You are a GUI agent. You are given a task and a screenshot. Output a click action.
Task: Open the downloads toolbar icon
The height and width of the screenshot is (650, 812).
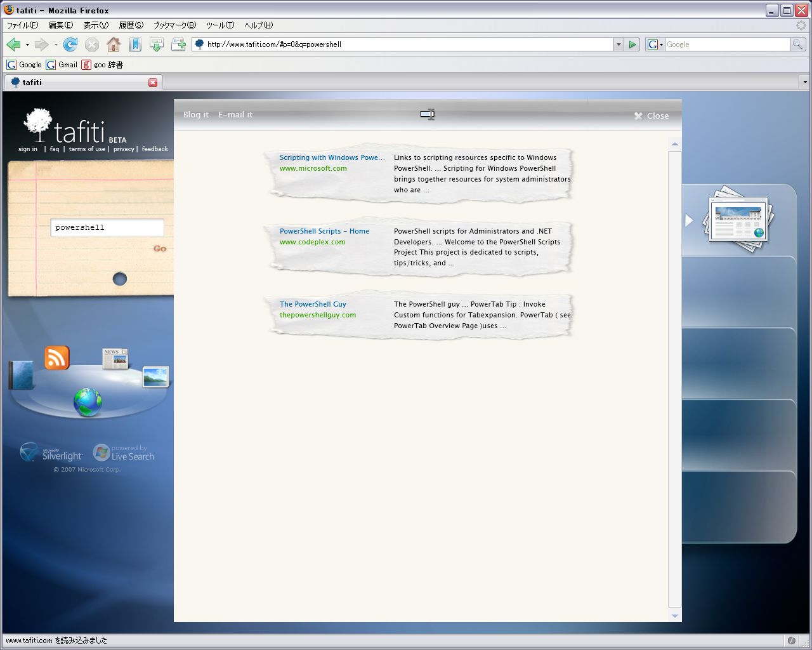[157, 44]
